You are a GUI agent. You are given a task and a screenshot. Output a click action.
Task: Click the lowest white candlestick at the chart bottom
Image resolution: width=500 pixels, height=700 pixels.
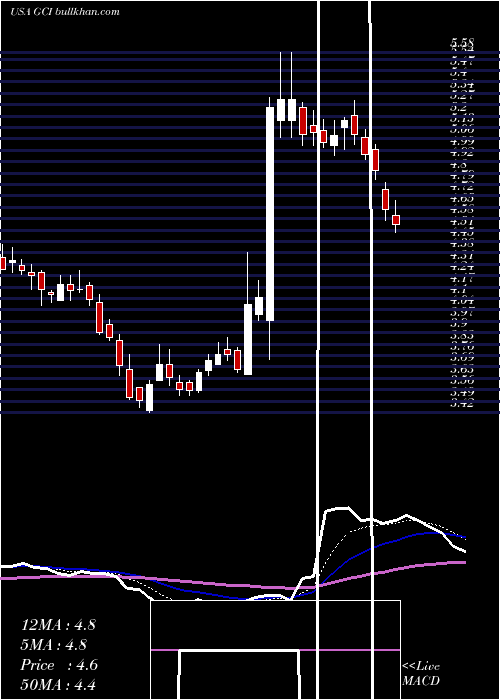coord(150,397)
